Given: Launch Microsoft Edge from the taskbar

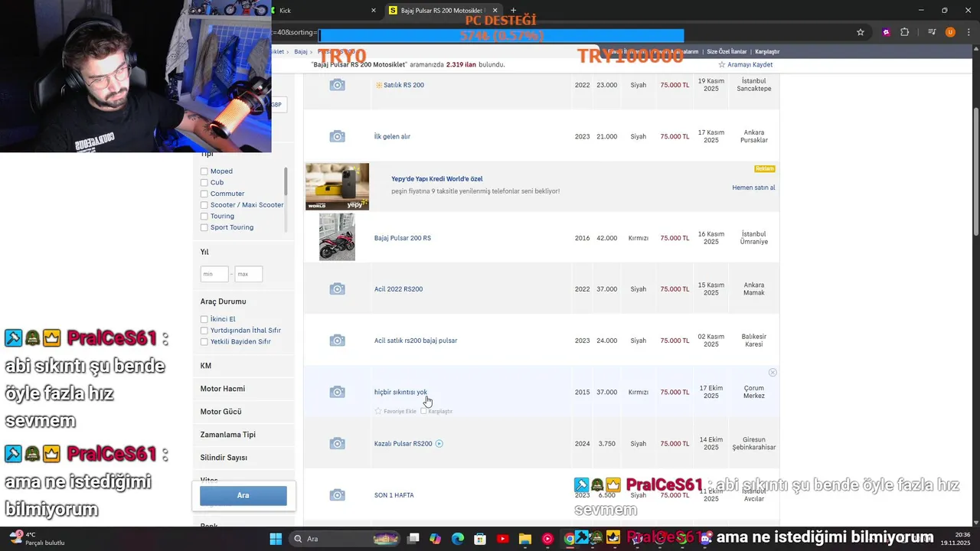Looking at the screenshot, I should 458,539.
